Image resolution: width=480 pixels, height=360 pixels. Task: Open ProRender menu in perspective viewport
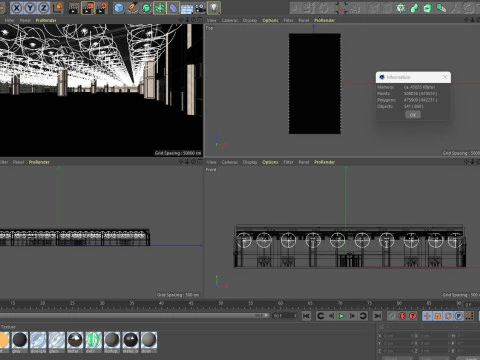coord(46,20)
